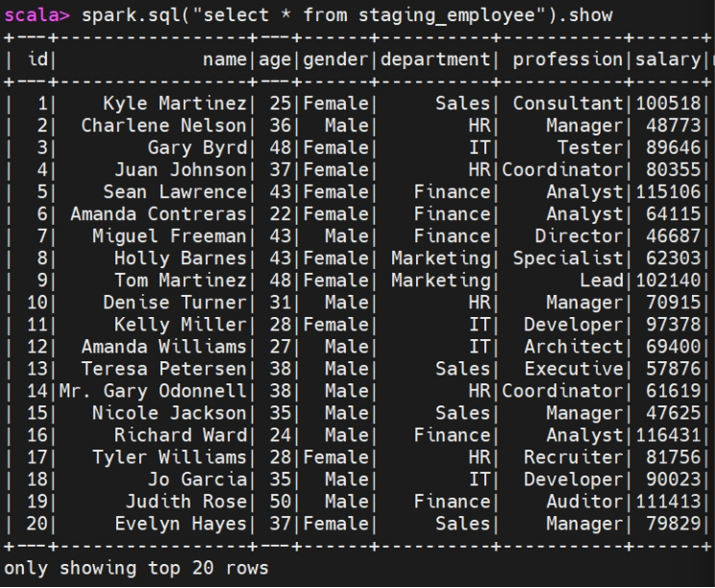Click salary value 100518
The image size is (715, 588).
[x=668, y=104]
